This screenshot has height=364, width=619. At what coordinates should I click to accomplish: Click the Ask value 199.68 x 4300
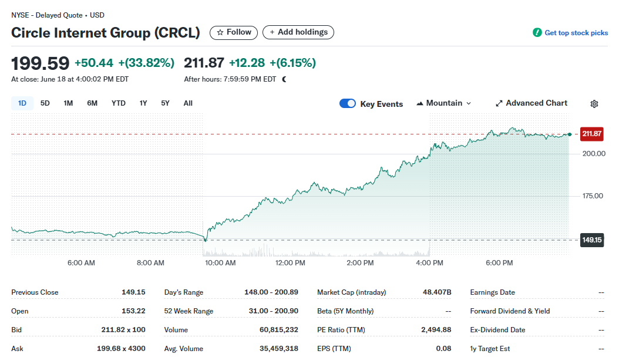[x=121, y=349]
